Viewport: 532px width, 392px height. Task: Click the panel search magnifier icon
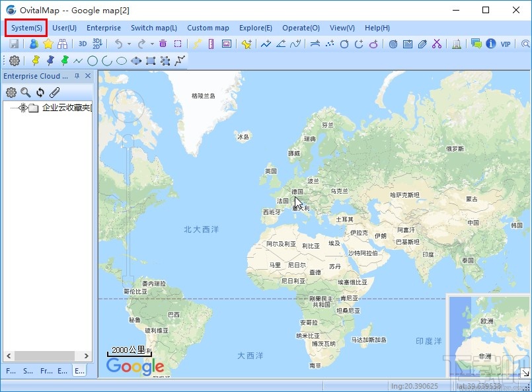click(x=26, y=92)
